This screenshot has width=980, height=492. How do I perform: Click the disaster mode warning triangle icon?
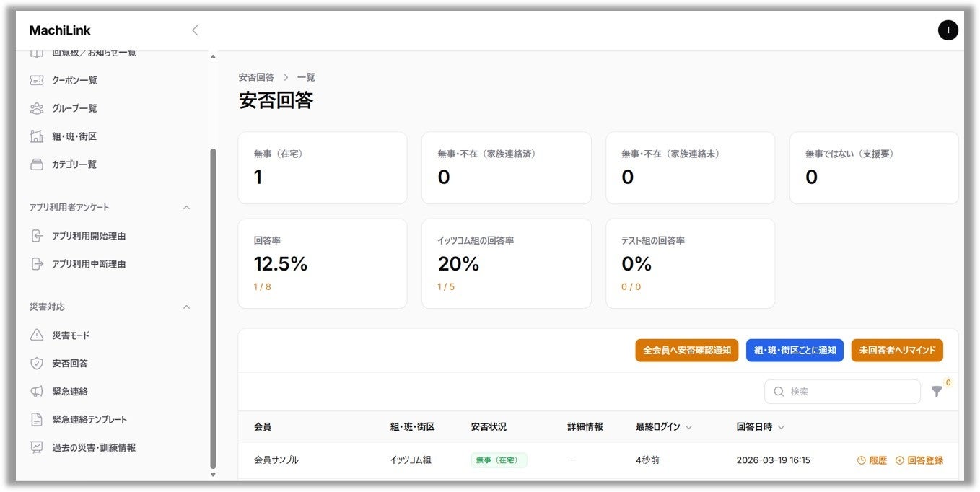[x=37, y=335]
